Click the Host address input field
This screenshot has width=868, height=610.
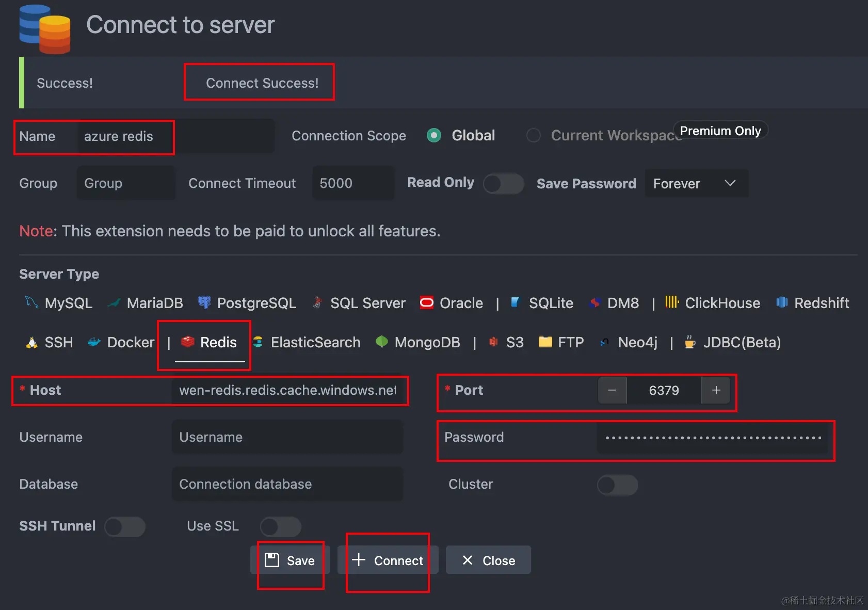coord(287,390)
